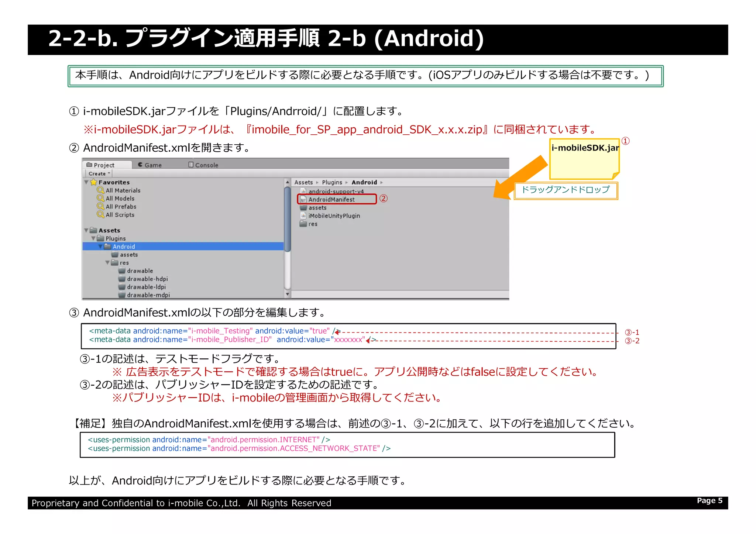
Task: Click the android-support-v4 file icon
Action: 303,191
